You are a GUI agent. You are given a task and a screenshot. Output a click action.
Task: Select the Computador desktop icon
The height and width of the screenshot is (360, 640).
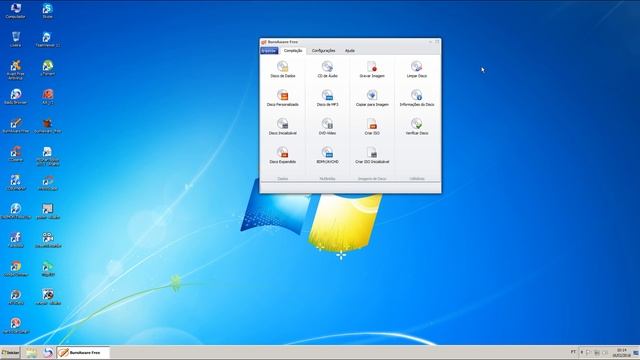pos(16,11)
